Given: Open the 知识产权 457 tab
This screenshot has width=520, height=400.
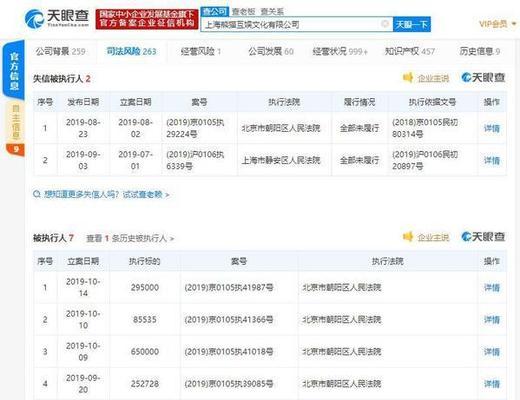Looking at the screenshot, I should click(410, 51).
